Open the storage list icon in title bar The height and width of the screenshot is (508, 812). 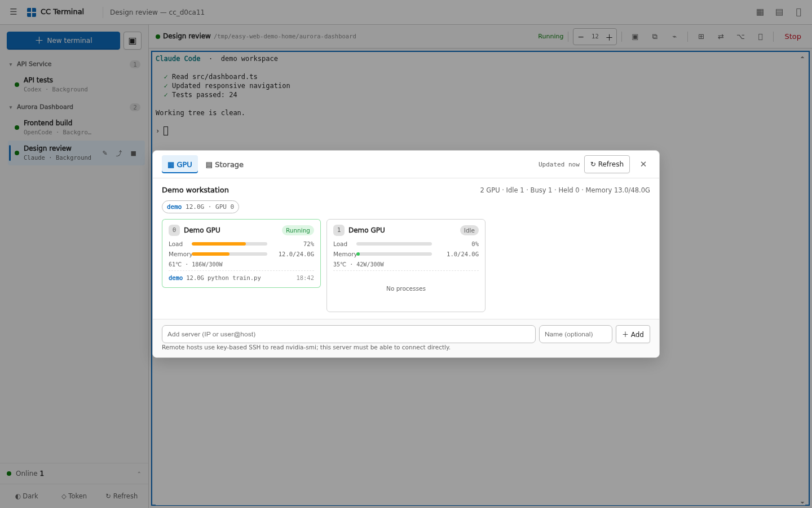click(x=779, y=12)
